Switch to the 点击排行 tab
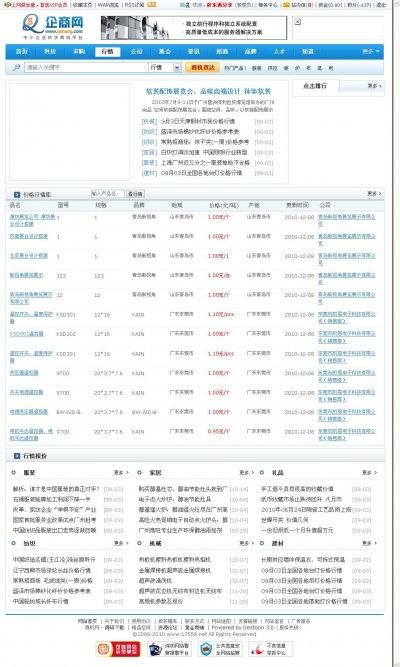The width and height of the screenshot is (400, 667). click(x=315, y=86)
